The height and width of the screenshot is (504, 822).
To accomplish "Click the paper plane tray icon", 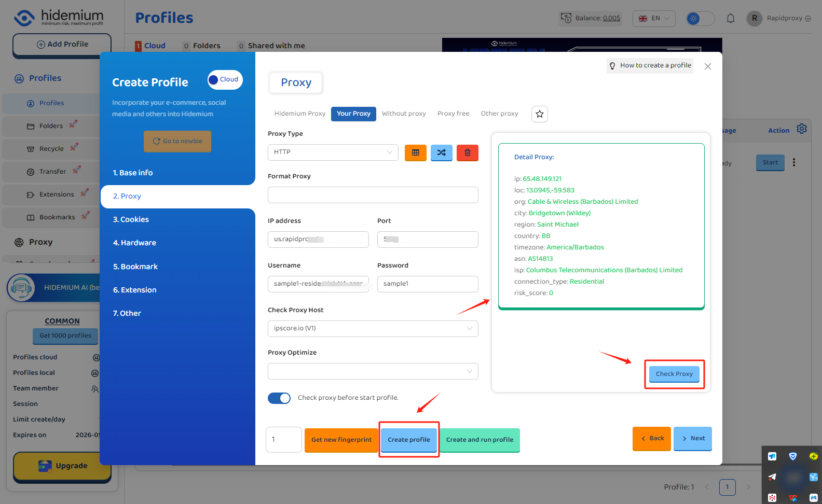I will pyautogui.click(x=772, y=477).
